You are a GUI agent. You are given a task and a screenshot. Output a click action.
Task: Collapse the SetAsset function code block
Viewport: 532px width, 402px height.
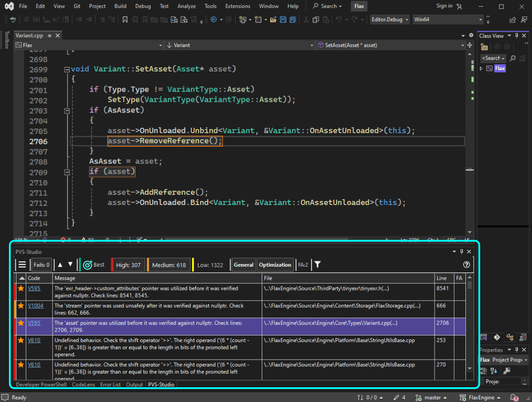click(66, 69)
